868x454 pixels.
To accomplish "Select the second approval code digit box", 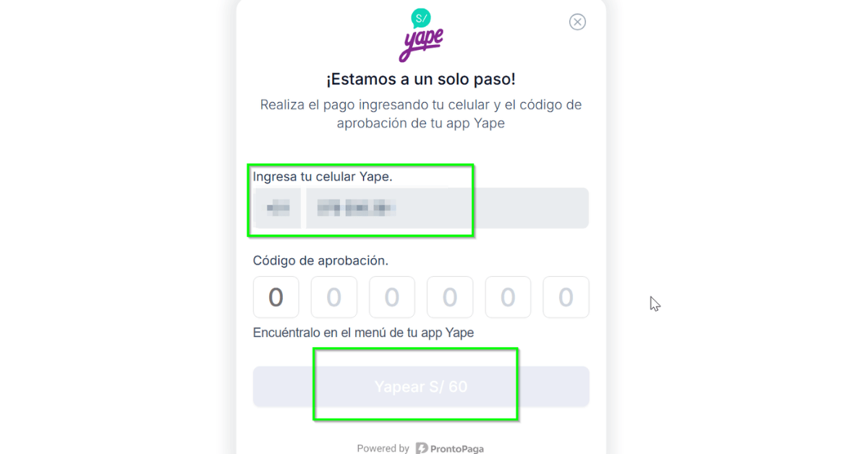I will click(333, 297).
